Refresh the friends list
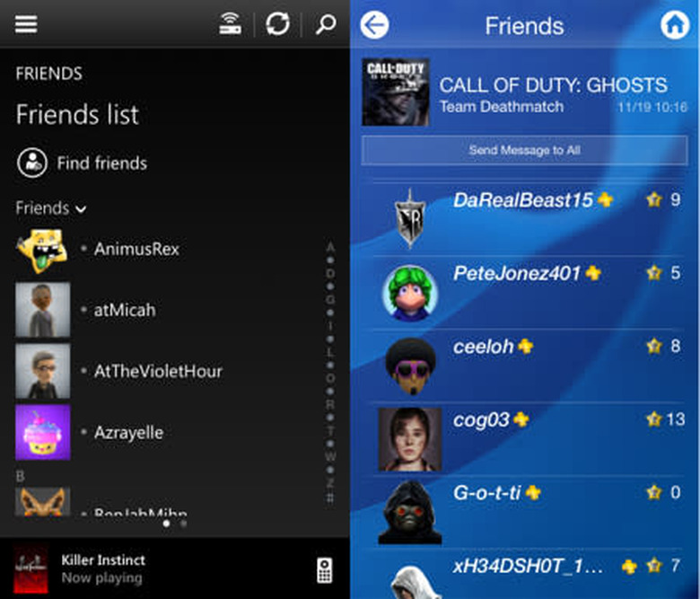 [278, 24]
